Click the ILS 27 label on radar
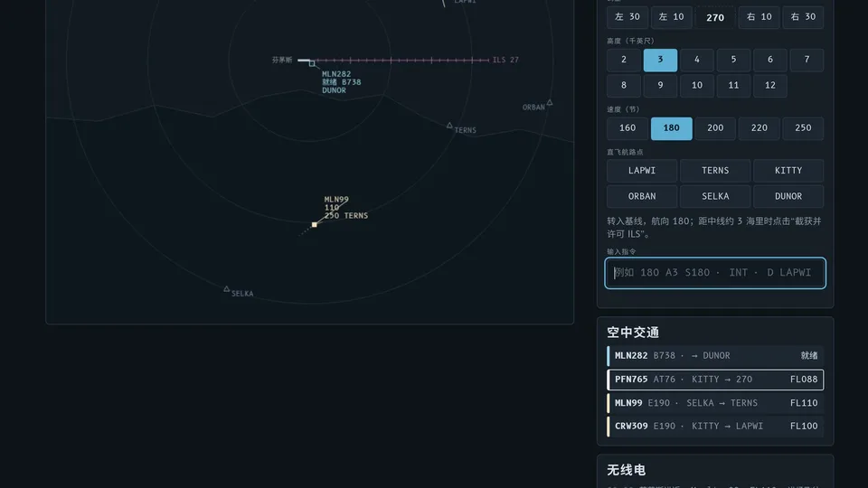Screen dimensions: 868x488 (505, 60)
